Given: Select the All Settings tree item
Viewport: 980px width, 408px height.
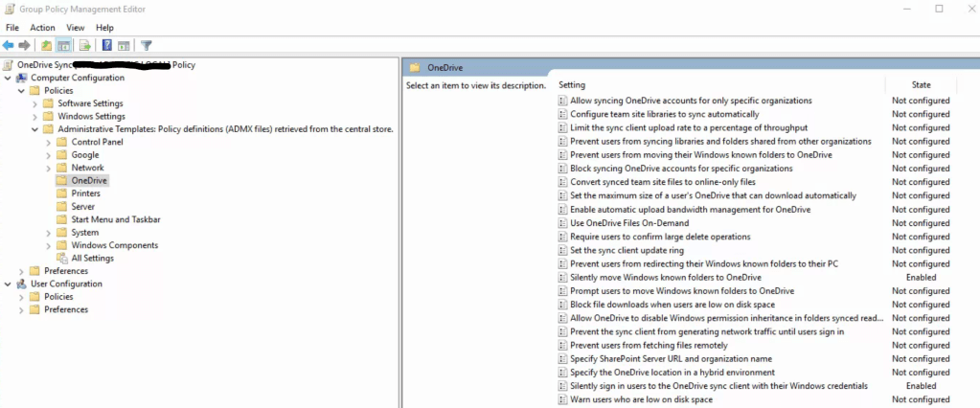Looking at the screenshot, I should 92,258.
